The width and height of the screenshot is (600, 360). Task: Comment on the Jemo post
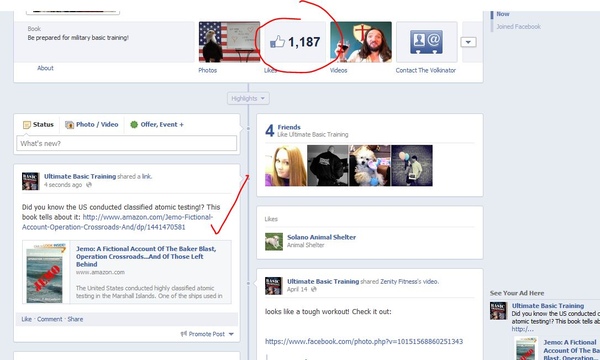pos(50,319)
